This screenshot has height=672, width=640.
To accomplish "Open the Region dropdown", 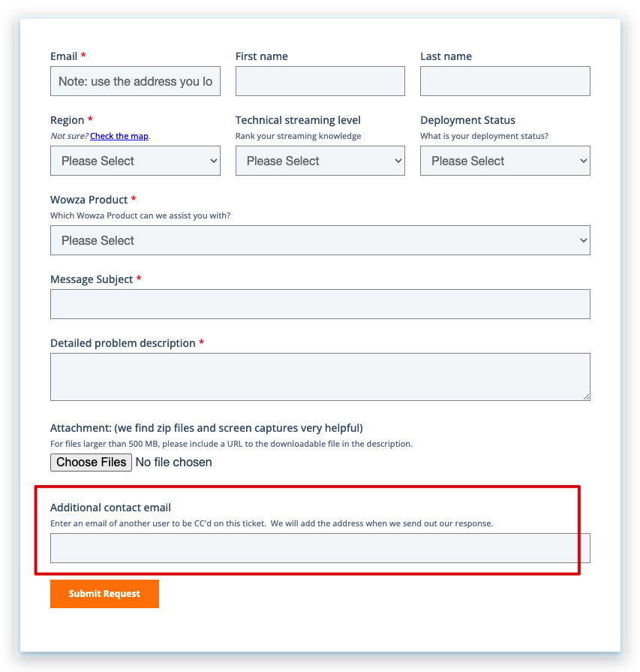I will [x=135, y=161].
